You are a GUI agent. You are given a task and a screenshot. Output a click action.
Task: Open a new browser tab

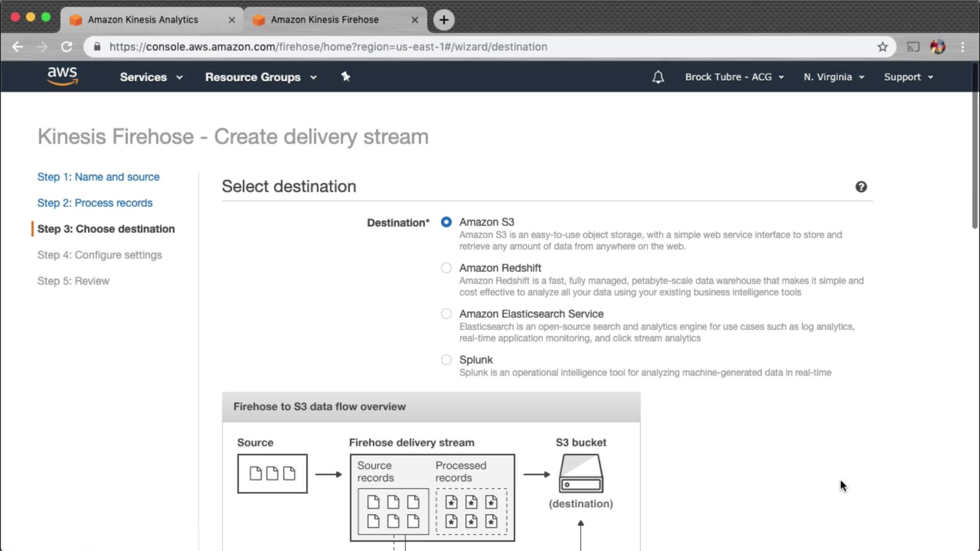coord(444,20)
